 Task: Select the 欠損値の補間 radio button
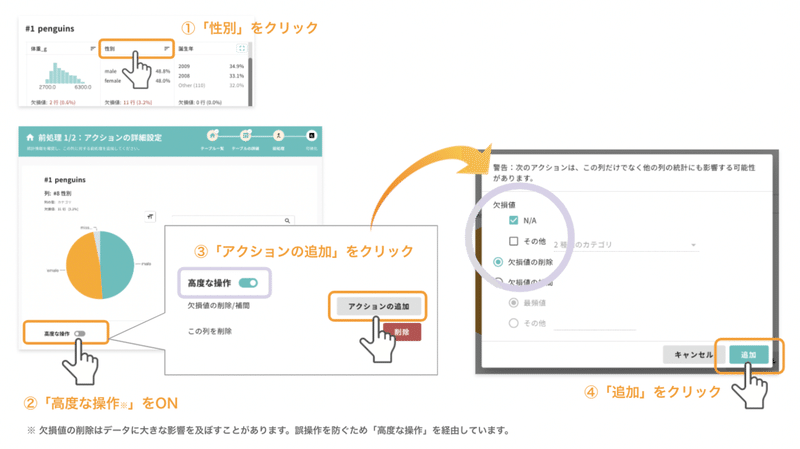click(498, 282)
